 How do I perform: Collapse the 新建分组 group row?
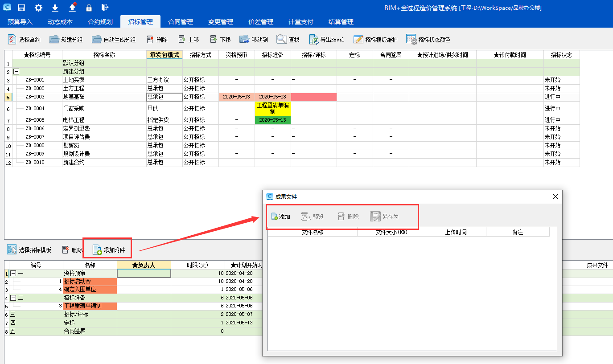pos(16,72)
